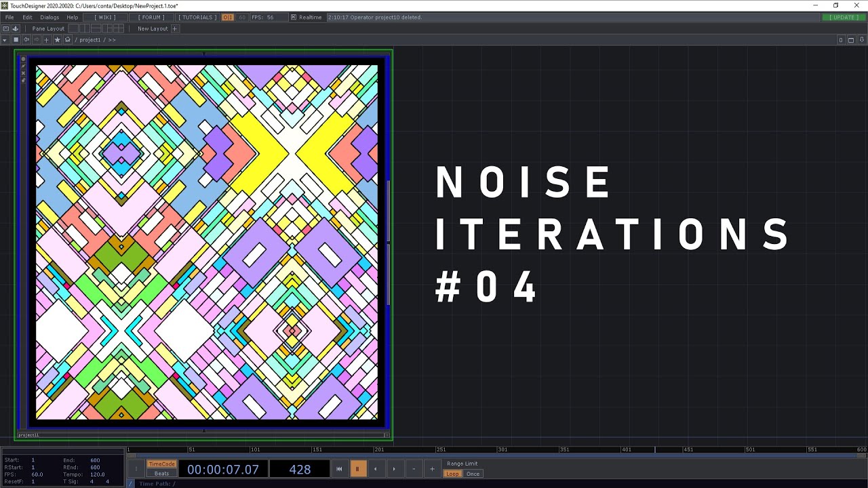Select the four-pane grid layout icon
The width and height of the screenshot is (868, 488).
[119, 28]
